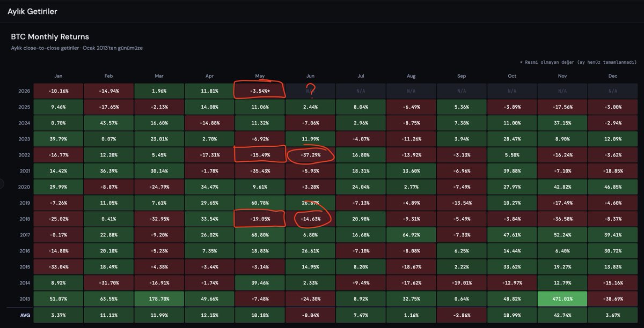Click the 2015 Oct cell showing 33.62%

click(x=512, y=266)
